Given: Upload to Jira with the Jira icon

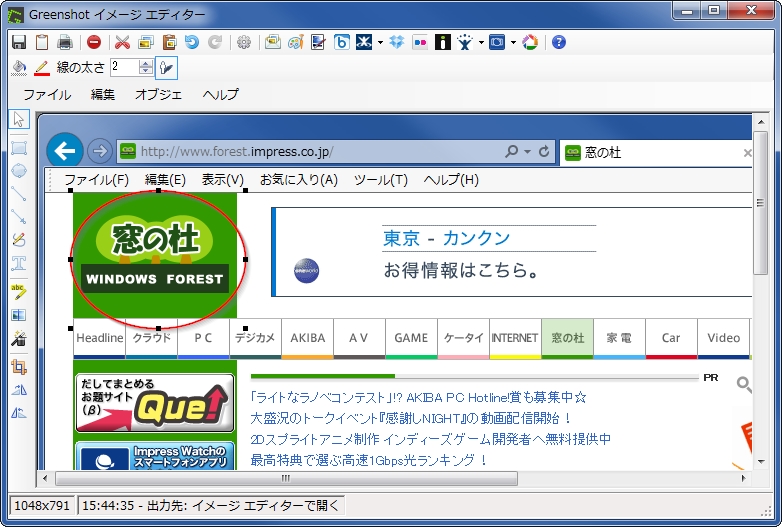Looking at the screenshot, I should pyautogui.click(x=465, y=42).
